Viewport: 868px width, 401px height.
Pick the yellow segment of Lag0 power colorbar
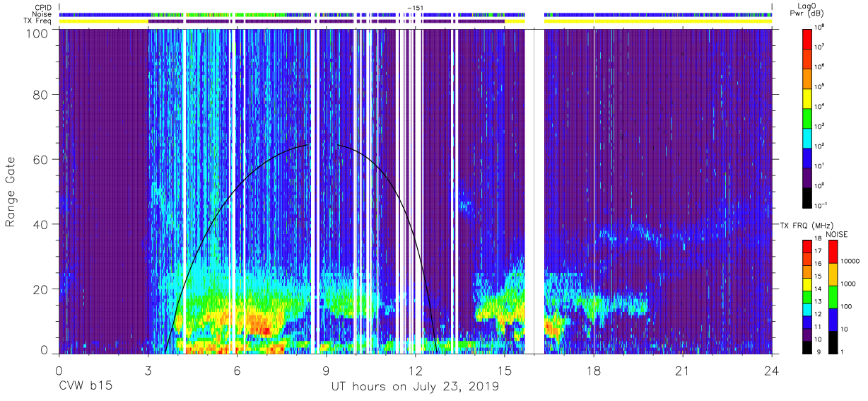tap(809, 98)
